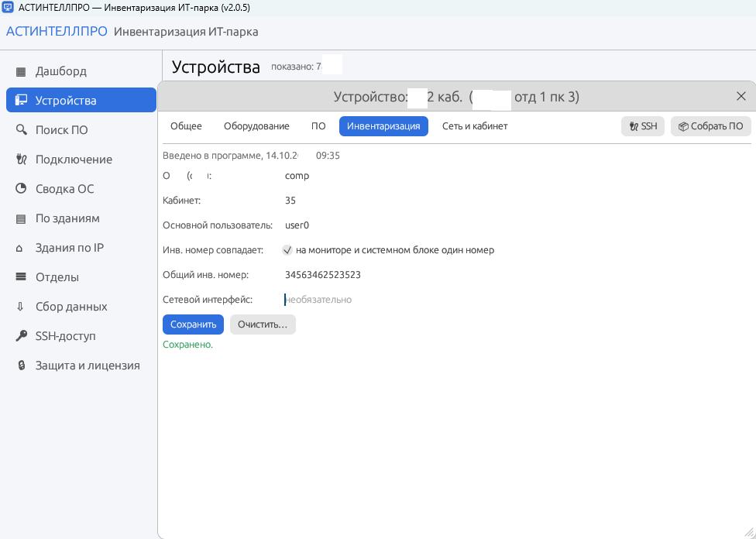Switch to the Общее tab

[186, 126]
